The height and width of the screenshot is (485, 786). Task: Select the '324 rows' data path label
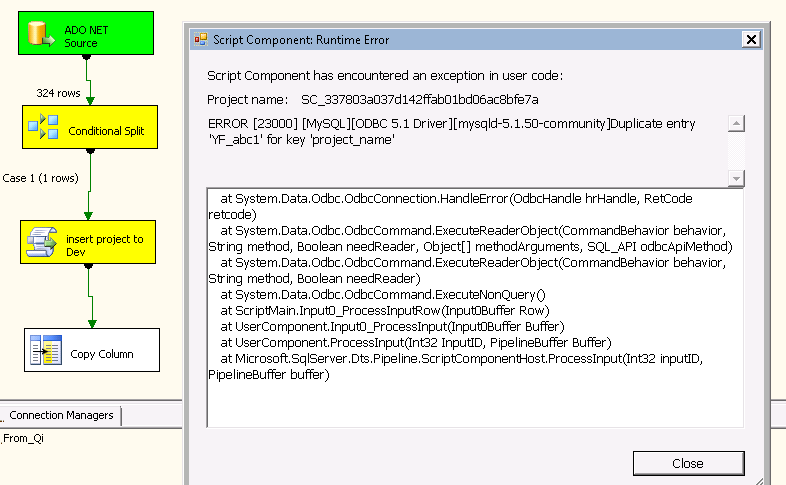(58, 93)
